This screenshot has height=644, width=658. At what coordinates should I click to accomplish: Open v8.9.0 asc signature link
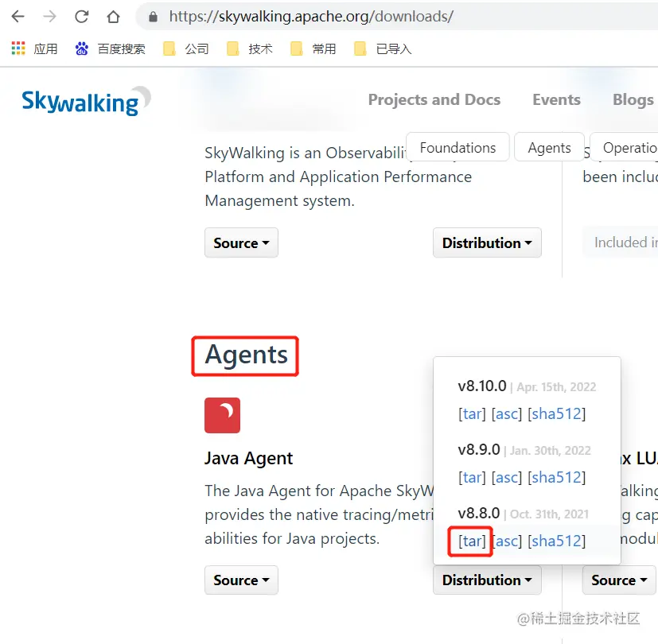tap(507, 477)
